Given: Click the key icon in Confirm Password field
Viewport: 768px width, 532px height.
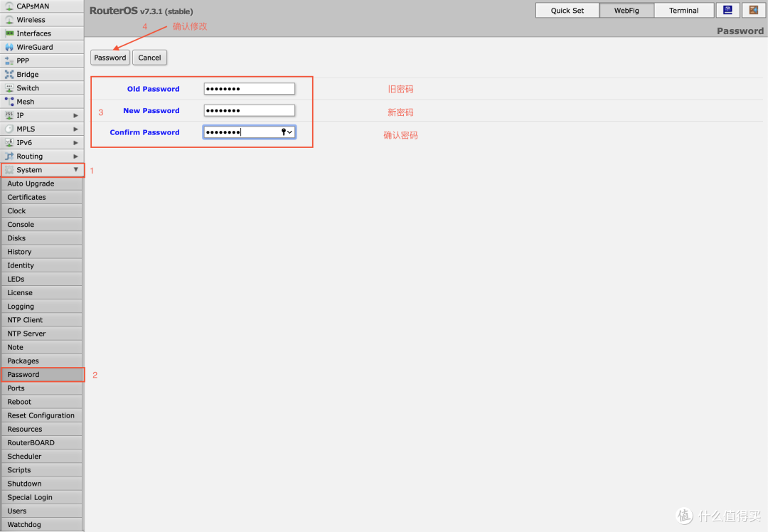Looking at the screenshot, I should (284, 132).
